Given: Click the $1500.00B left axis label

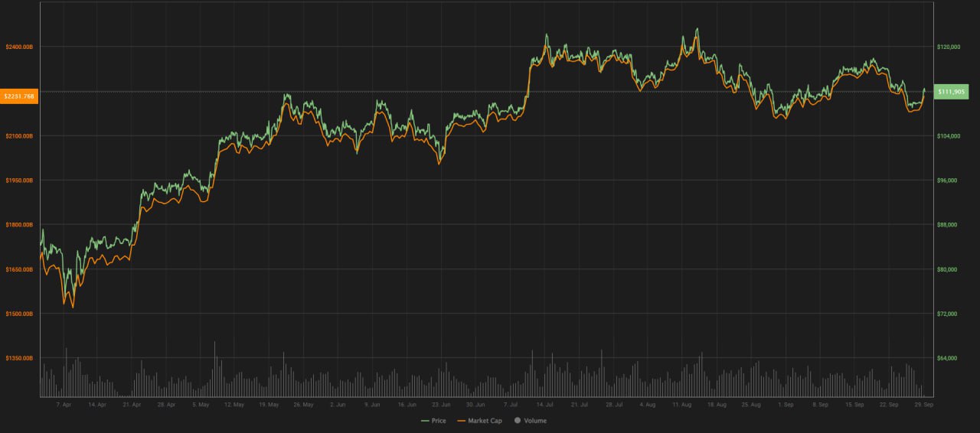Looking at the screenshot, I should [19, 314].
